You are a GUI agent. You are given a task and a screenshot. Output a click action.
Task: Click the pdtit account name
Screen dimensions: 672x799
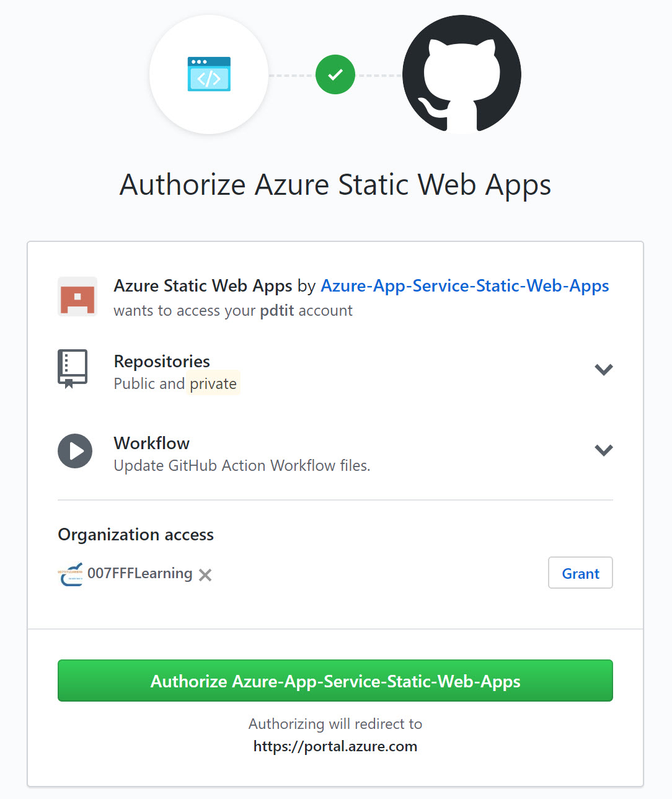click(x=276, y=310)
